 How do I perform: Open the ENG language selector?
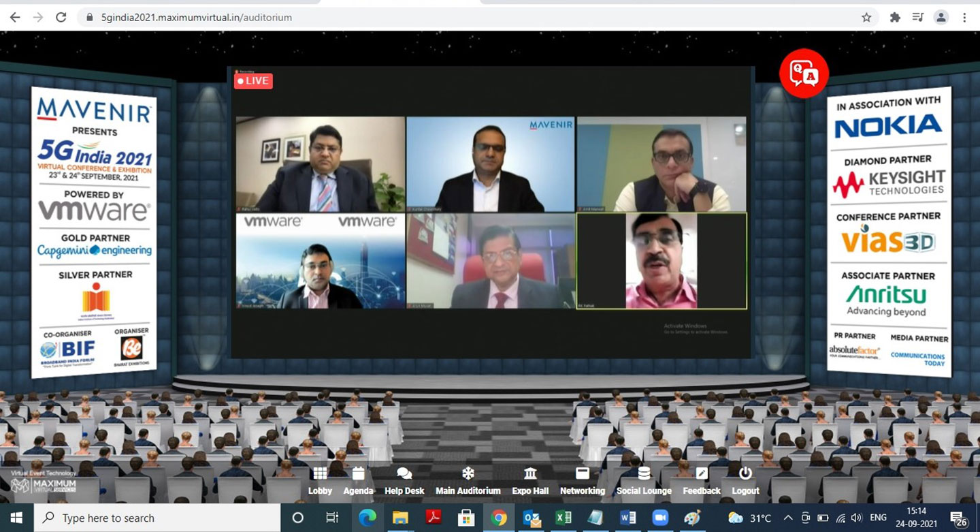[879, 518]
